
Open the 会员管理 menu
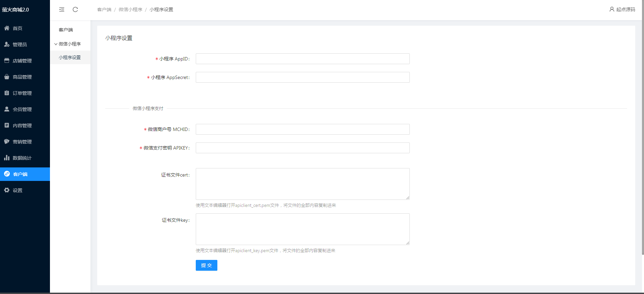coord(22,109)
